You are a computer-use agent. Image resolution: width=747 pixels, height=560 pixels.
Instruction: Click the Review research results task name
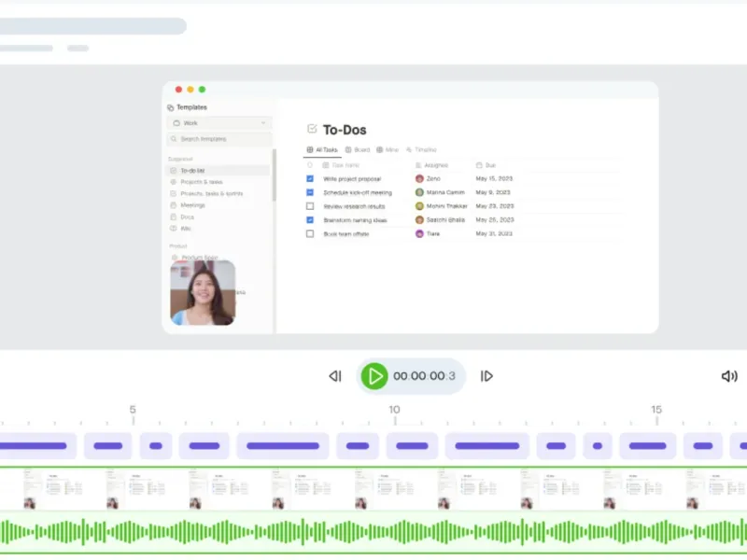(x=354, y=206)
